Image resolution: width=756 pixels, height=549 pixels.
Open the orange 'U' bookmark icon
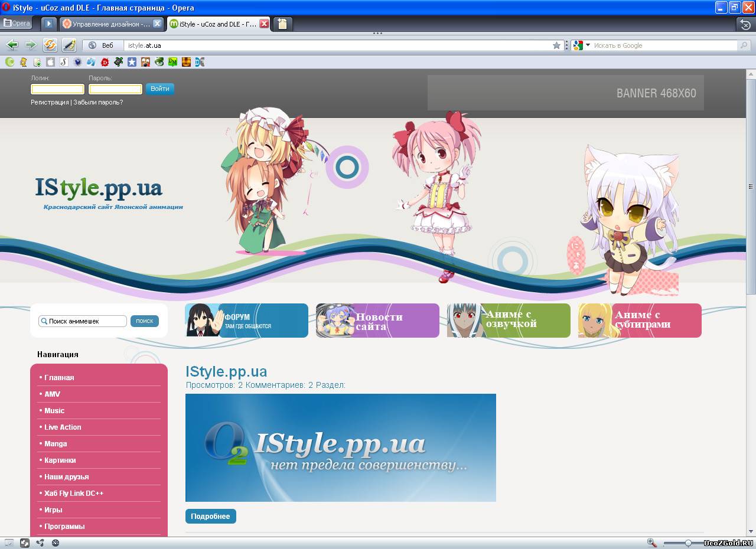click(187, 61)
